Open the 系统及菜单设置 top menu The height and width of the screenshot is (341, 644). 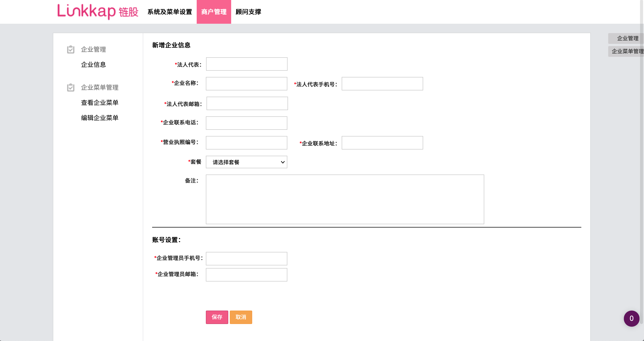170,12
